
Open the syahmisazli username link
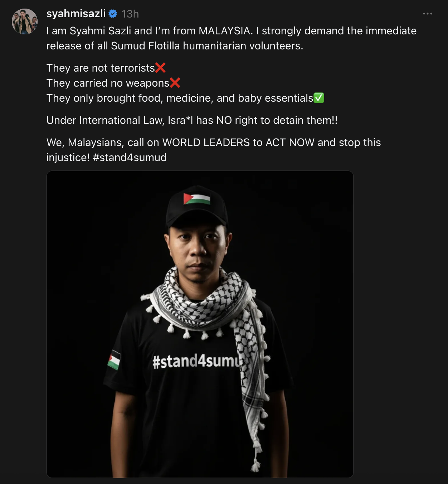(76, 14)
